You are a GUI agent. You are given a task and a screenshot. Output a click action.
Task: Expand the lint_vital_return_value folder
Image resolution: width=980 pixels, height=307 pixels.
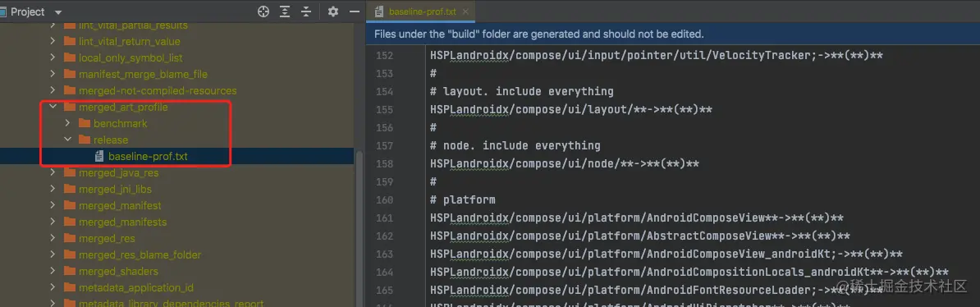click(53, 41)
